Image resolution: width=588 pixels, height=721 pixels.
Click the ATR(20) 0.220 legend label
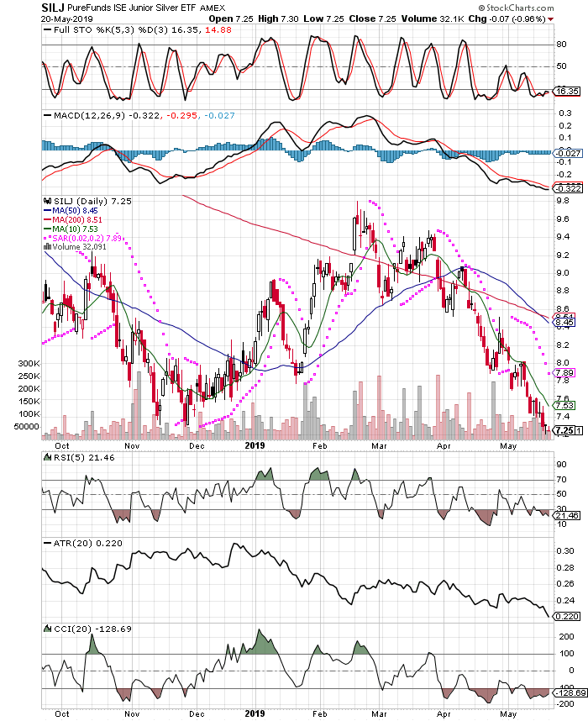coord(88,543)
